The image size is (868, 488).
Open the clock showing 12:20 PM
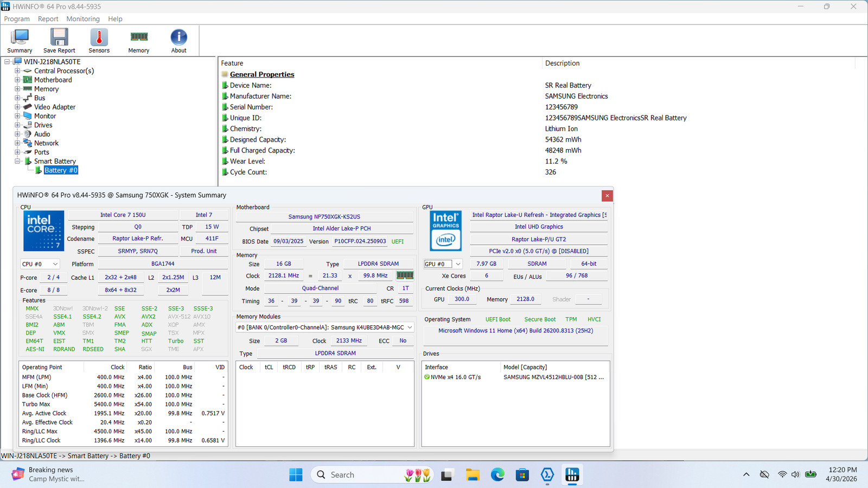(843, 475)
